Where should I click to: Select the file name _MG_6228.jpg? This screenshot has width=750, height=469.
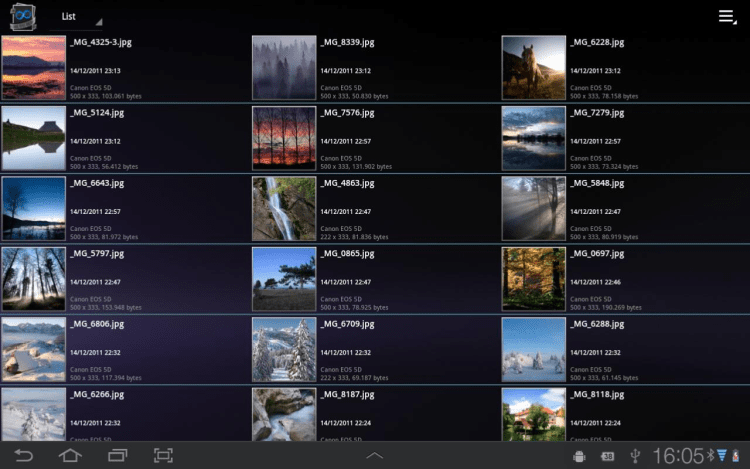pyautogui.click(x=597, y=42)
